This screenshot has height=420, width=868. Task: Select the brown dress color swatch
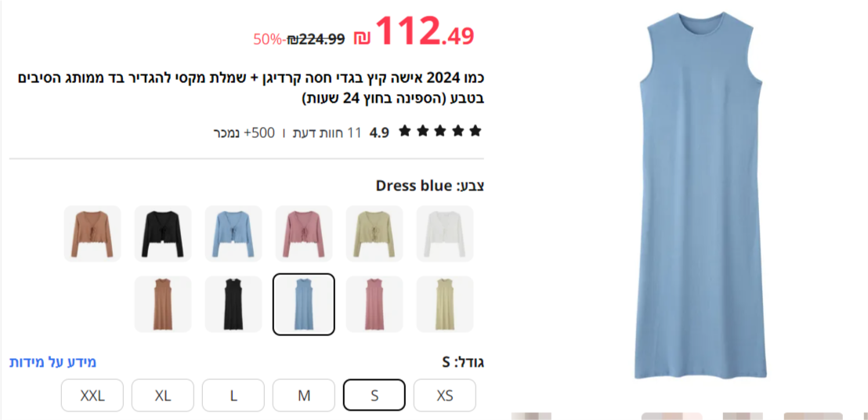pyautogui.click(x=163, y=304)
